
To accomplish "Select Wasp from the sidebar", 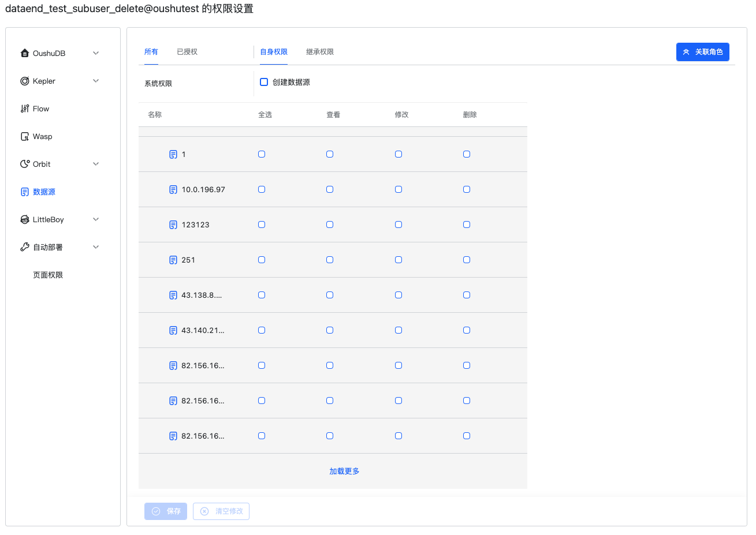I will pyautogui.click(x=24, y=136).
